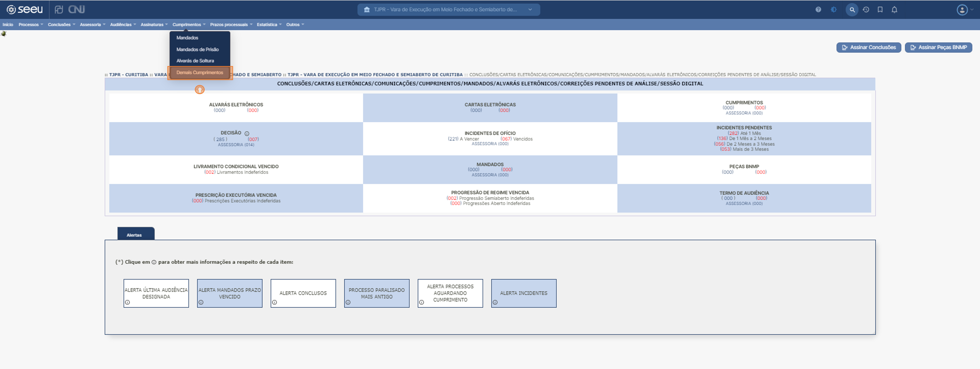This screenshot has height=369, width=980.
Task: Open the search magnifier icon
Action: [852, 9]
